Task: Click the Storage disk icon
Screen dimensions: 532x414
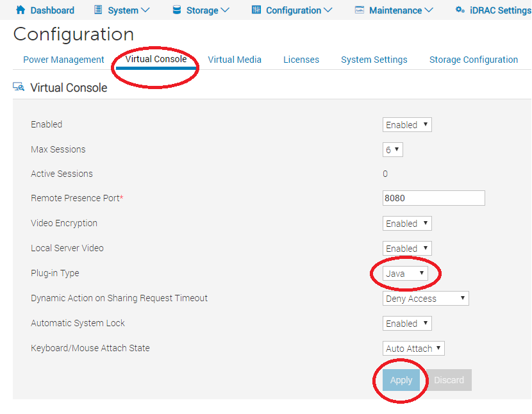Action: point(174,10)
